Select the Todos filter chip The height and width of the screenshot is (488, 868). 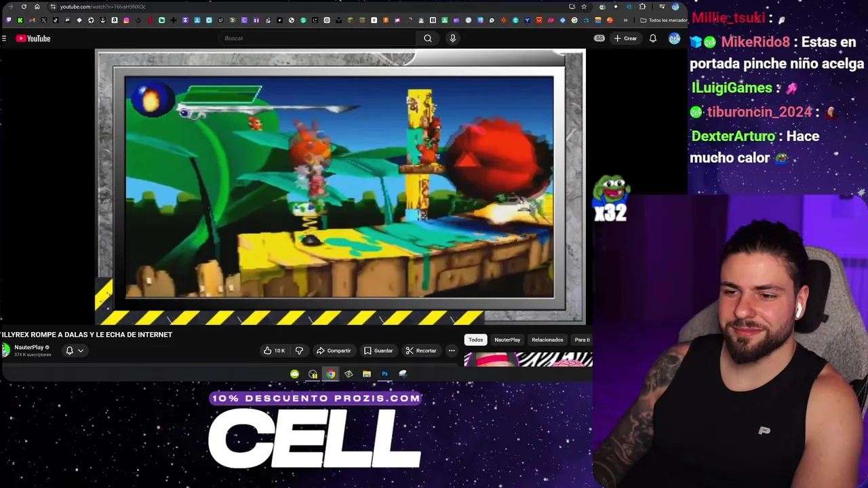[475, 340]
